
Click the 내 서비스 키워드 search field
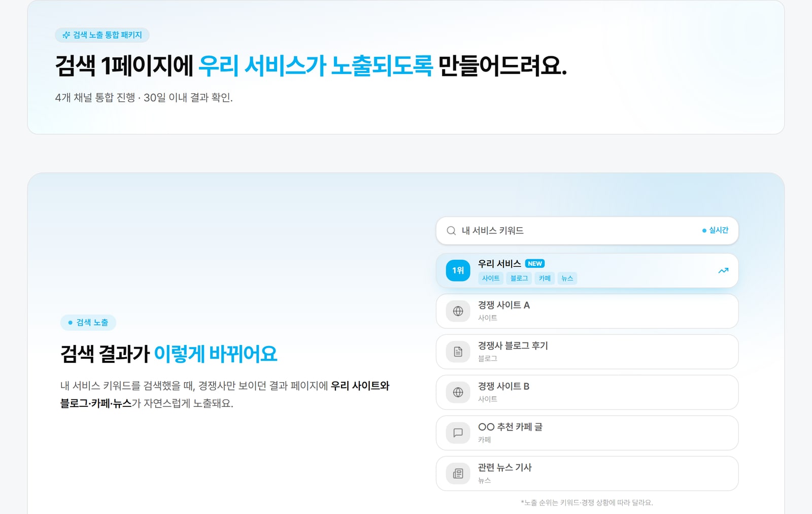587,231
